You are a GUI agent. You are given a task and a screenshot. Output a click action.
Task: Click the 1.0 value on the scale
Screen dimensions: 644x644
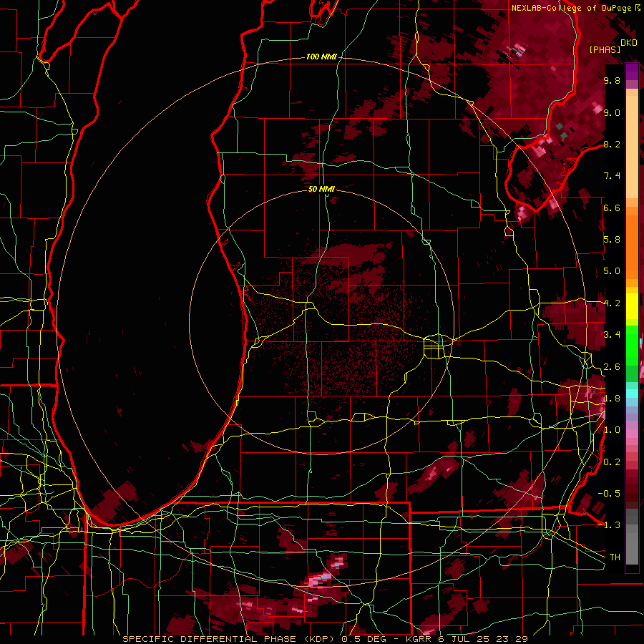coord(612,430)
